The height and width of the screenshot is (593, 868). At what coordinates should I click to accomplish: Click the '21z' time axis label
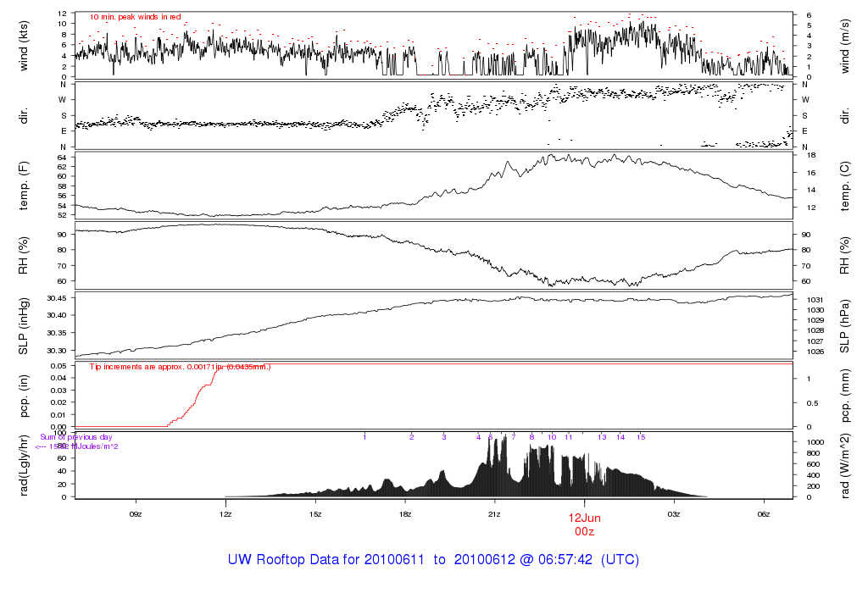[494, 514]
